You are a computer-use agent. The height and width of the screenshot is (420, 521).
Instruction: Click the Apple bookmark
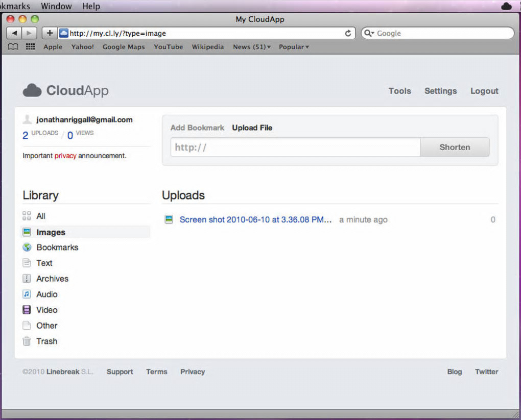click(x=53, y=47)
